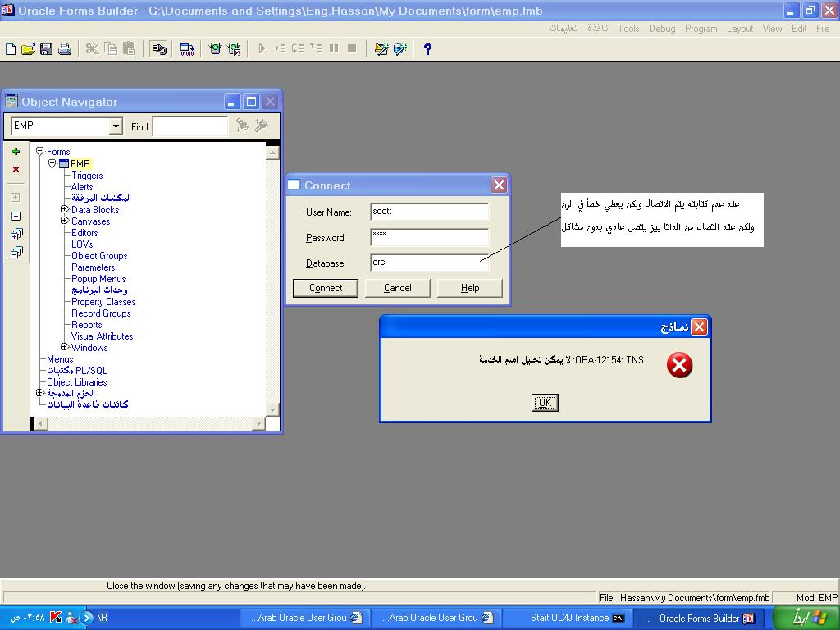Expand the Data Blocks node
The width and height of the screenshot is (840, 630).
click(x=65, y=210)
